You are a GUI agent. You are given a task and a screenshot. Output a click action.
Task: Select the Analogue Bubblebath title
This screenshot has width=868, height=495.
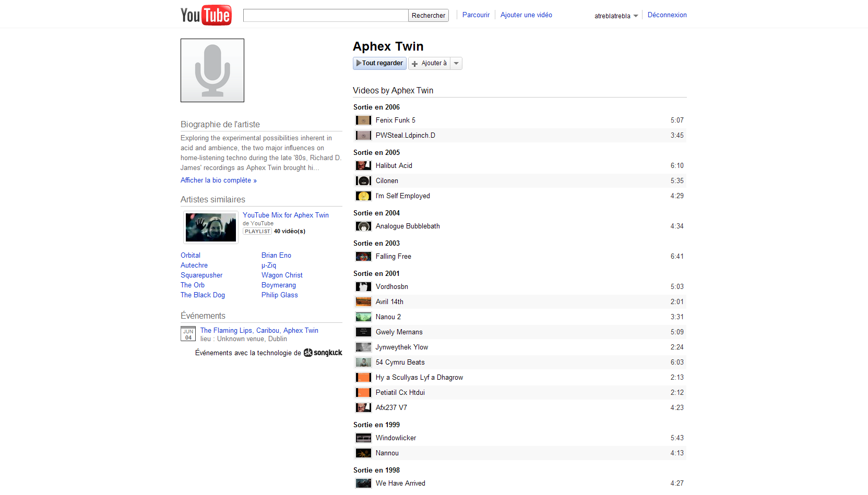point(408,226)
